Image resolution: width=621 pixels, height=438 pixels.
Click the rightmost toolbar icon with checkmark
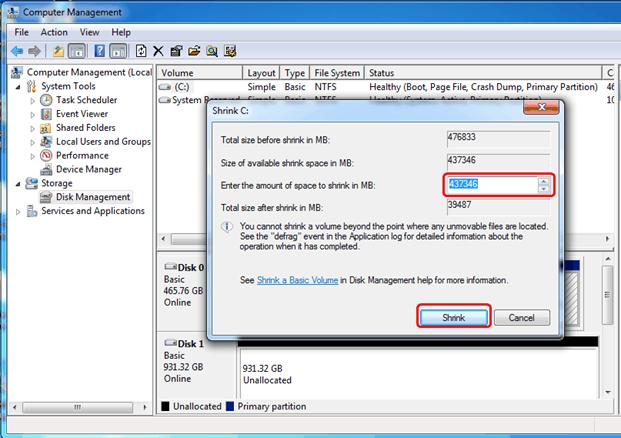[230, 51]
